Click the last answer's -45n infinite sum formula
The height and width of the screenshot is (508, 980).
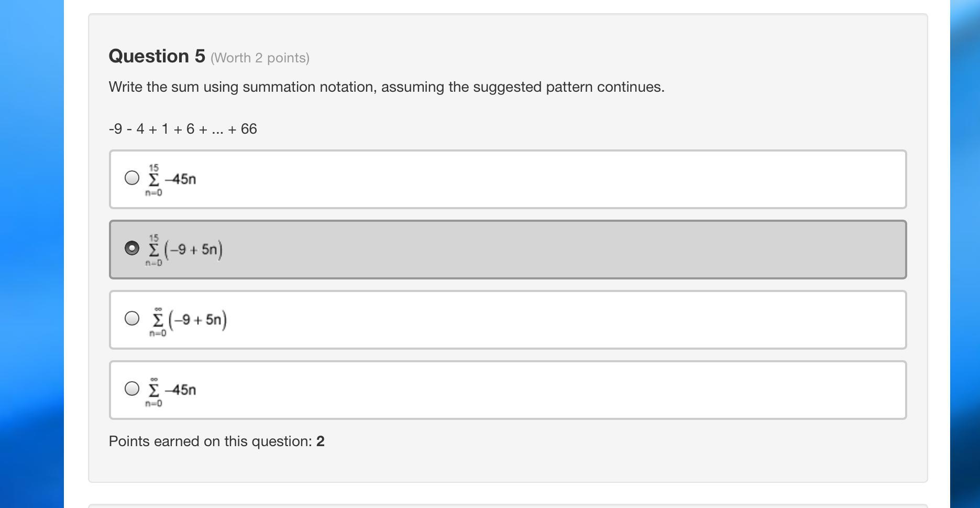pos(172,390)
